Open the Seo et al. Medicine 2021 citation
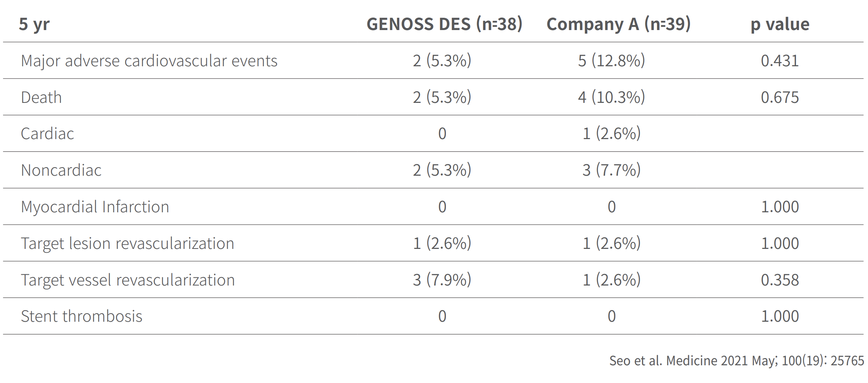Viewport: 868px width, 383px height. pos(736,361)
